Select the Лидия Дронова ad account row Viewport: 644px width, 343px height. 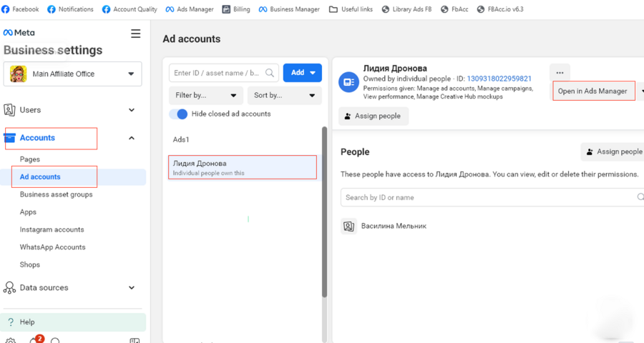click(243, 167)
